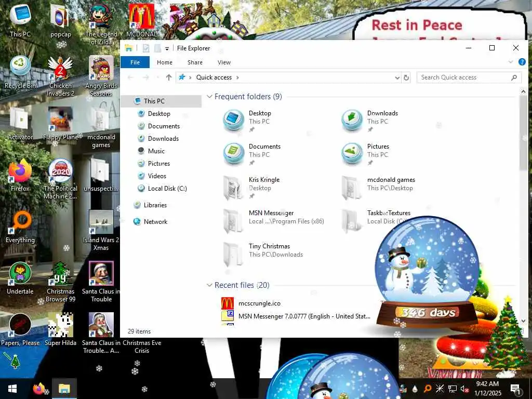
Task: Open recent file MSN Messenger 7.0.0777
Action: coord(296,316)
